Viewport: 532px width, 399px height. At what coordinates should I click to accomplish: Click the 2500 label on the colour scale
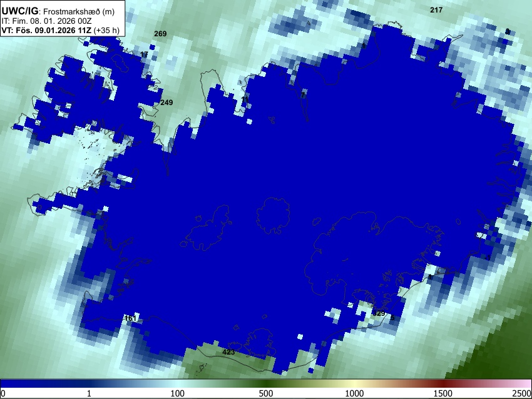point(522,393)
